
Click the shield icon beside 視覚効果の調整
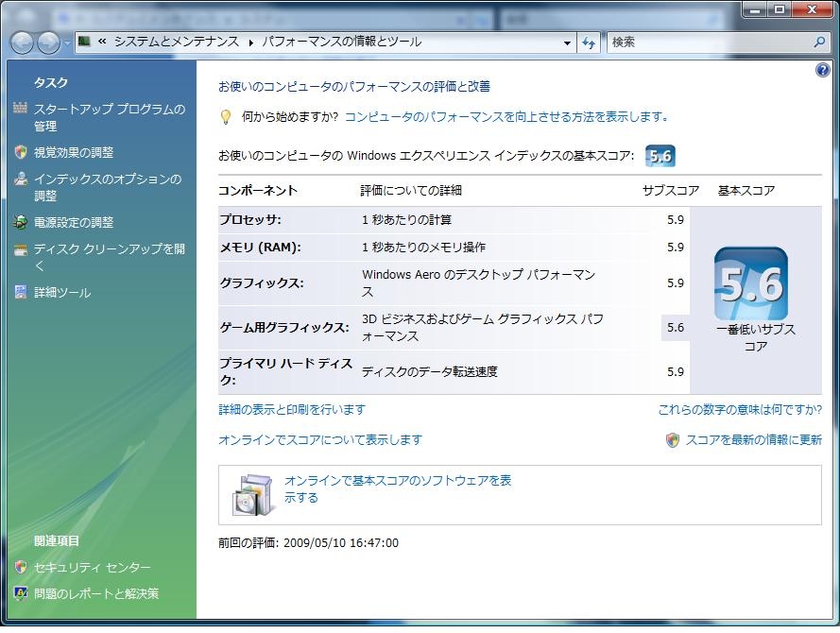pyautogui.click(x=21, y=152)
